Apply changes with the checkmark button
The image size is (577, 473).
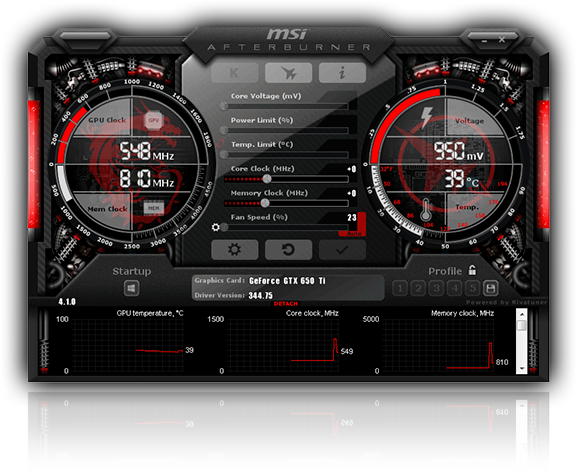click(342, 250)
